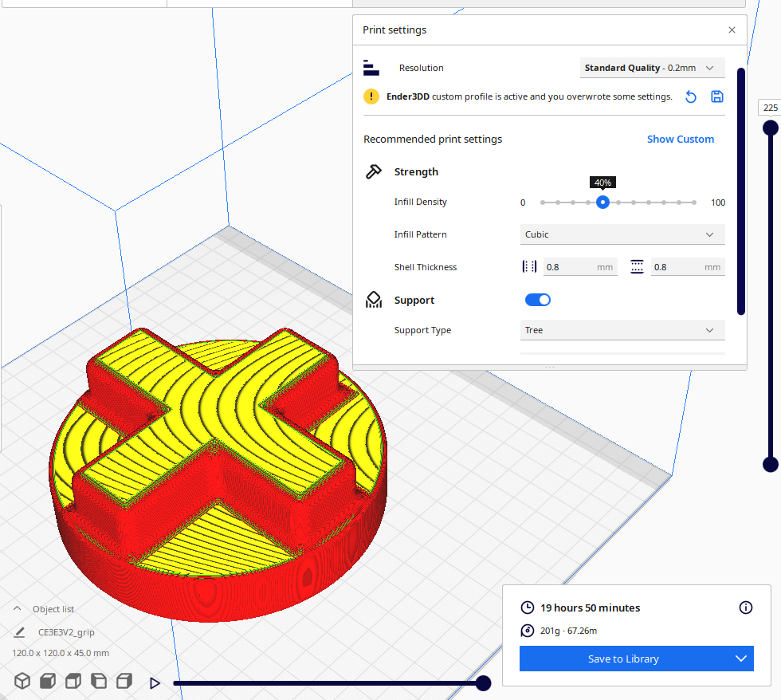Switch to the default 3D view
This screenshot has width=781, height=700.
[x=22, y=682]
